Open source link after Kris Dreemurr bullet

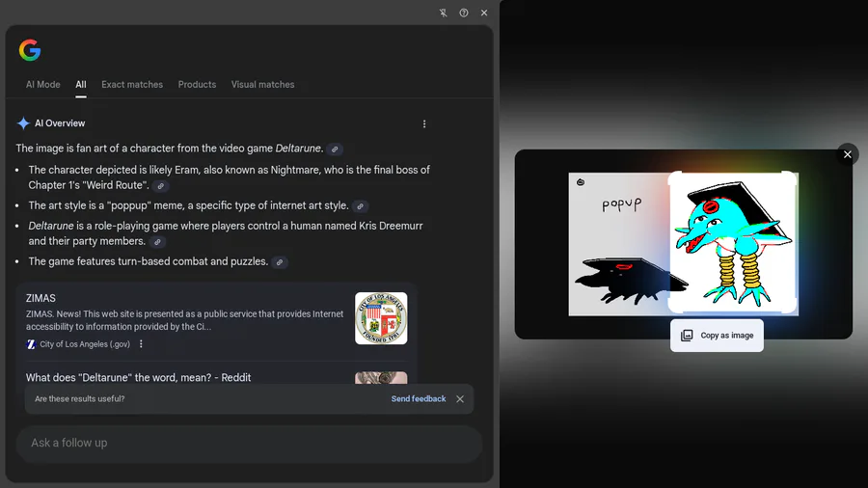tap(158, 242)
